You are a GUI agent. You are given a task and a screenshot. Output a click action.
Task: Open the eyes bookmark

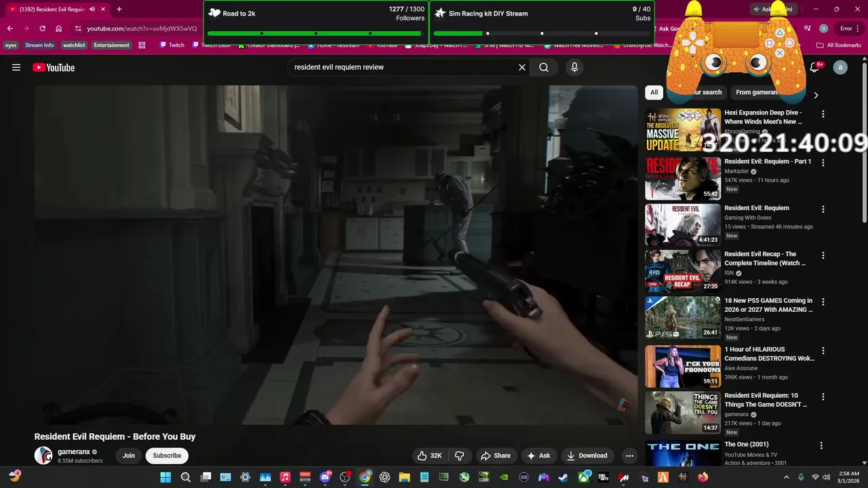pyautogui.click(x=10, y=45)
